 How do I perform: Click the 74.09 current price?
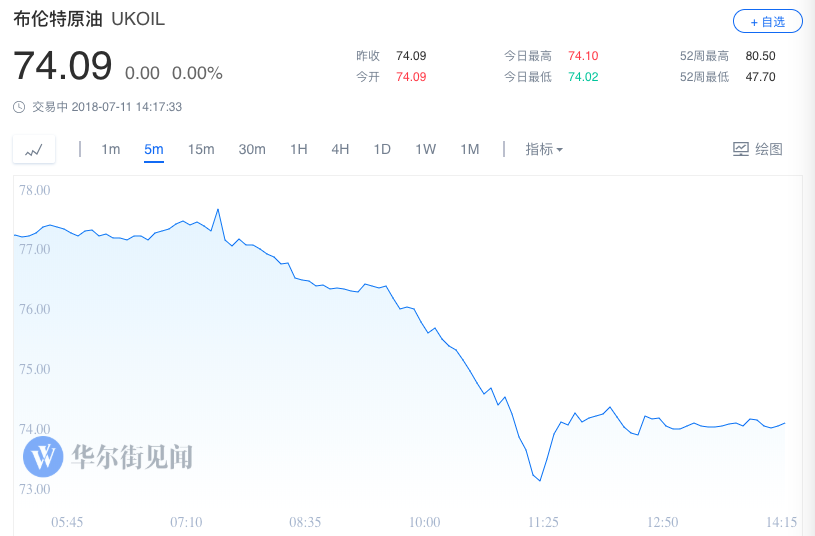point(62,66)
